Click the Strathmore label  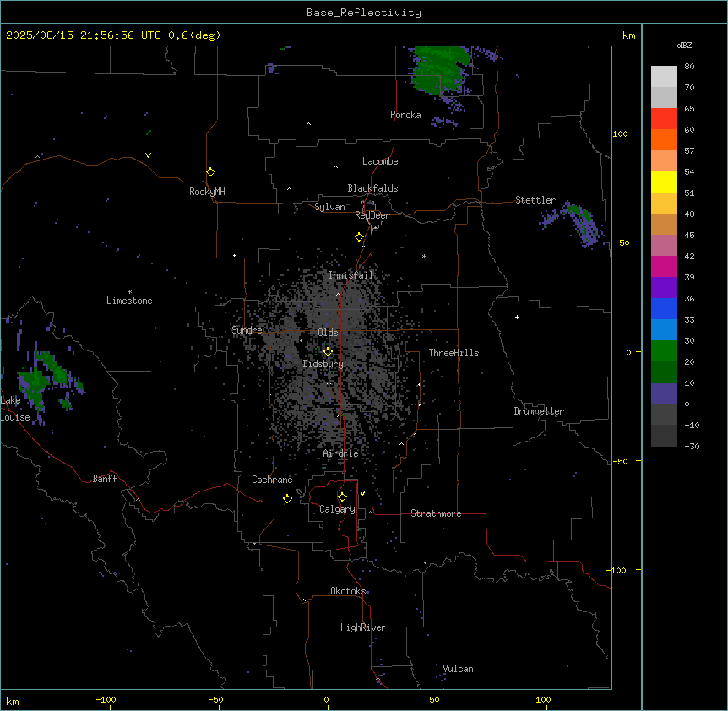click(x=436, y=513)
